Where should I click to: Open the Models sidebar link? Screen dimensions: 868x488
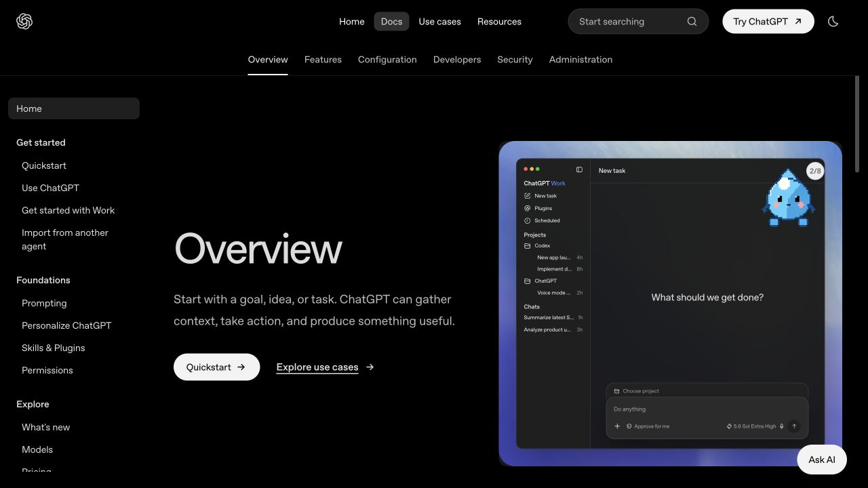(37, 449)
